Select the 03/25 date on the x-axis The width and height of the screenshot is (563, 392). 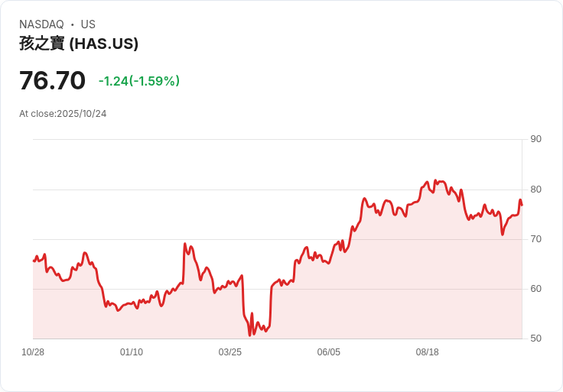230,352
